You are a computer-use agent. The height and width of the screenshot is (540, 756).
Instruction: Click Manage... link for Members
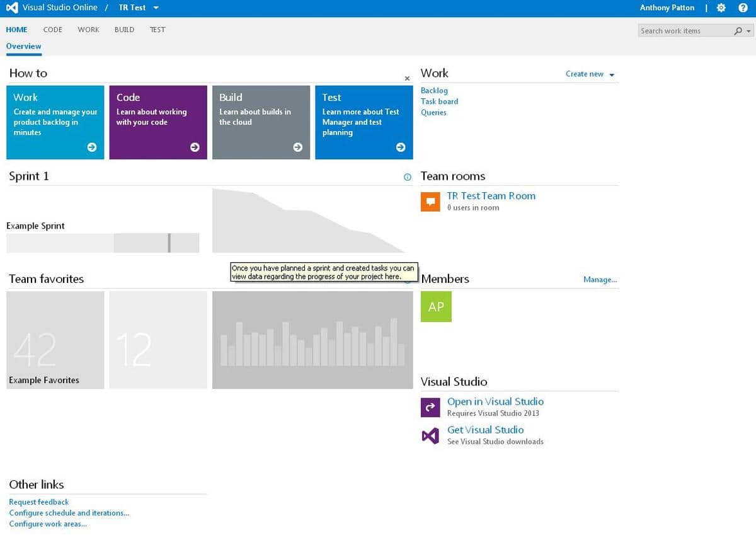pyautogui.click(x=600, y=280)
